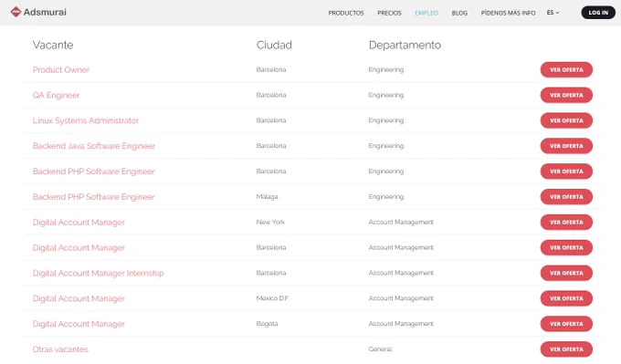Go to the PRECIOS page
This screenshot has height=364, width=621.
coord(389,13)
